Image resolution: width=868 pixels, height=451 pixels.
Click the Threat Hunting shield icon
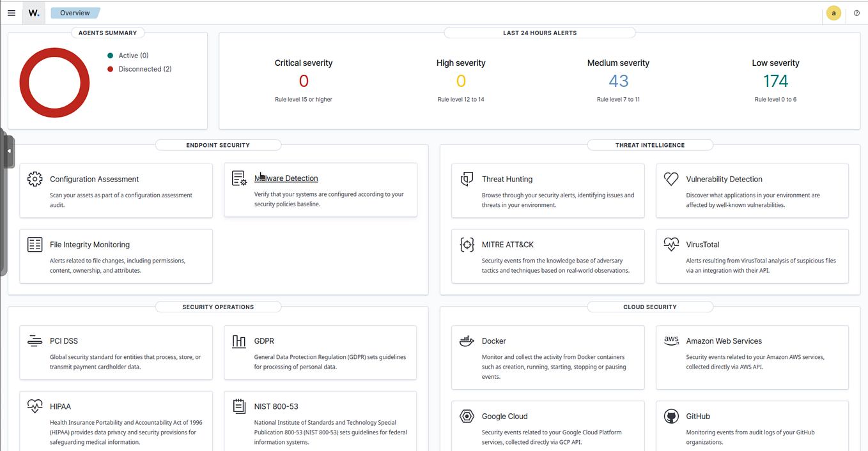pos(467,180)
